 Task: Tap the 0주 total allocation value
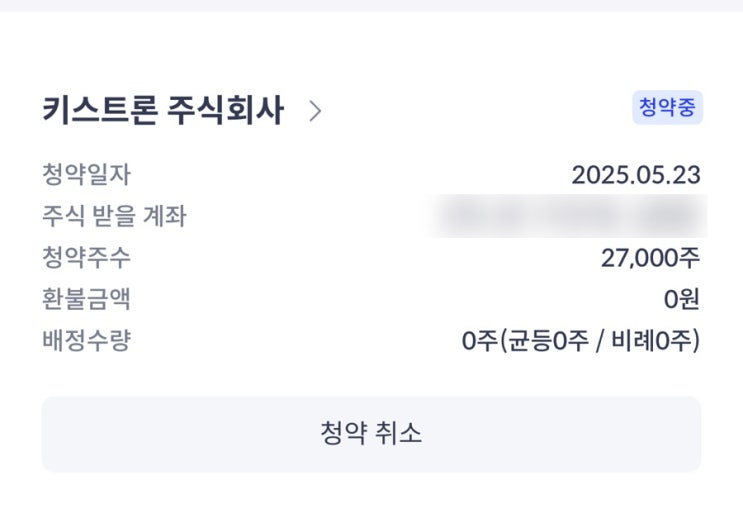coord(478,341)
